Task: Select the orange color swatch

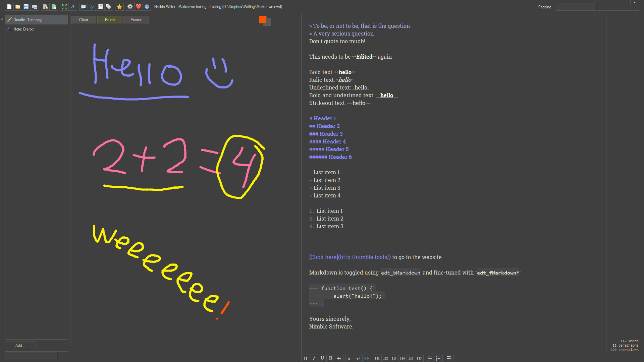Action: tap(263, 19)
